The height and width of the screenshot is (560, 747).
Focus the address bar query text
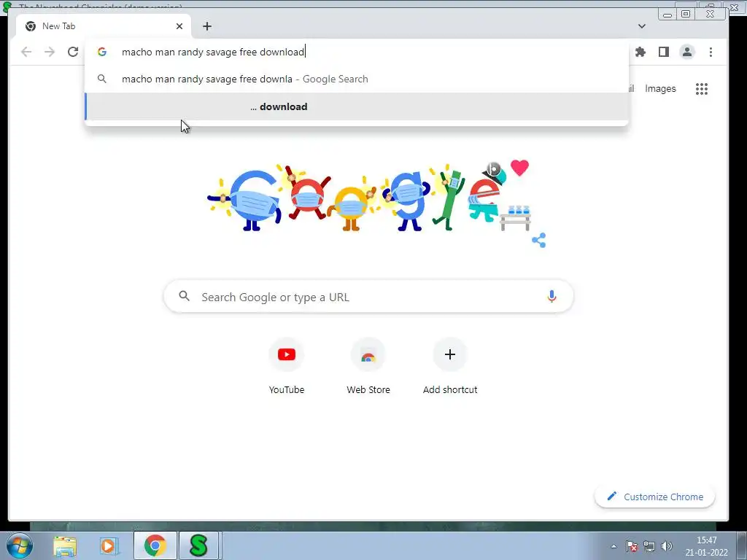pos(214,52)
